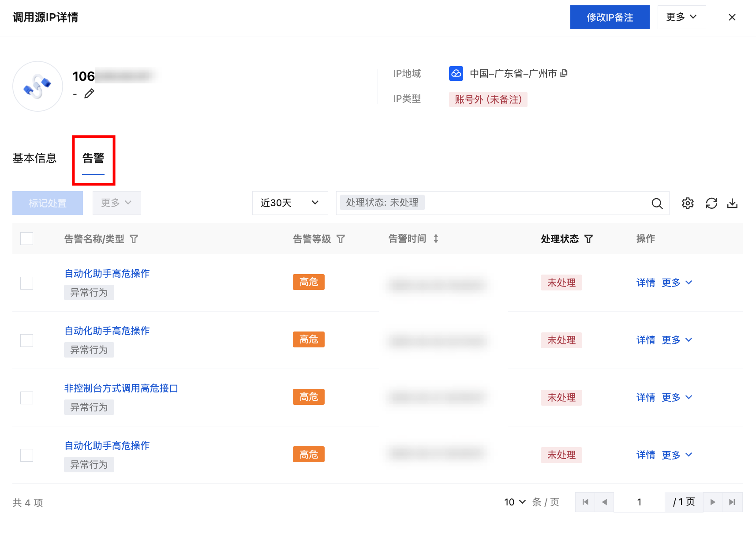Click the page number input field

click(639, 502)
